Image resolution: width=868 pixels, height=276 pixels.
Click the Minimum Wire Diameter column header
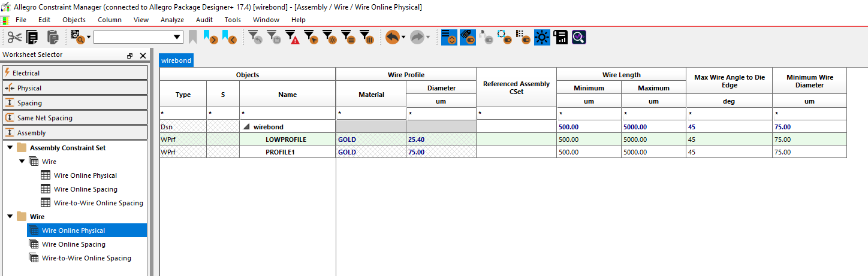coord(809,81)
